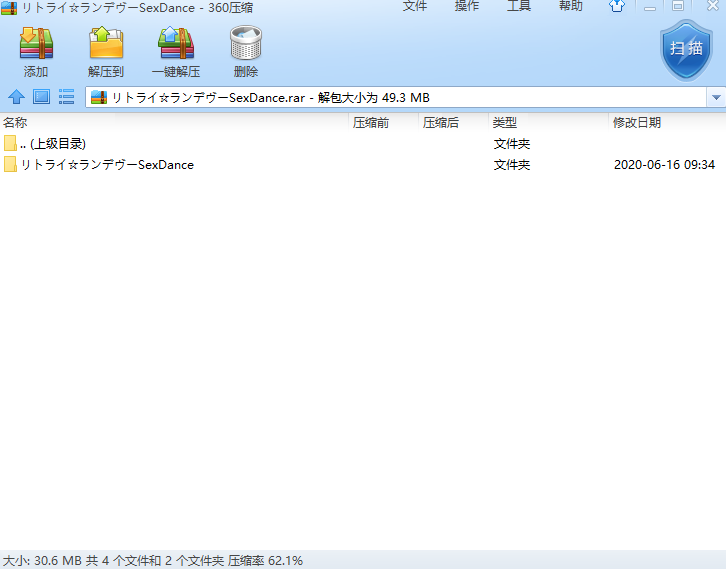Switch to the large icon view
The width and height of the screenshot is (726, 569).
(41, 97)
